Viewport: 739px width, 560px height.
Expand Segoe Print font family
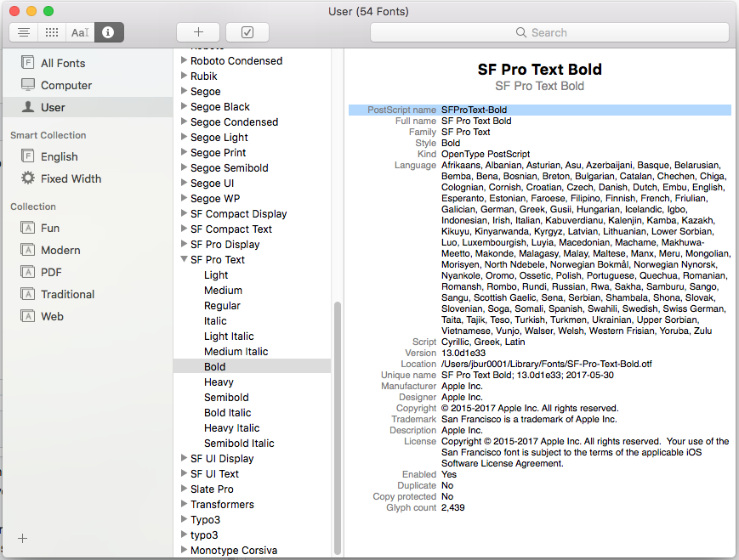185,152
